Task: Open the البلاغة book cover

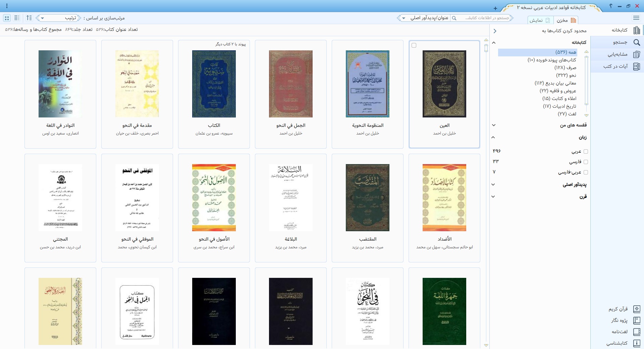Action: [291, 198]
